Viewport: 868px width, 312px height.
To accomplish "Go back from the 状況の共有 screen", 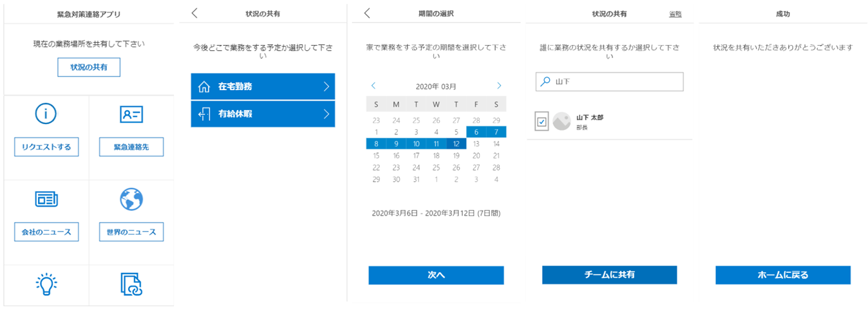I will tap(195, 13).
